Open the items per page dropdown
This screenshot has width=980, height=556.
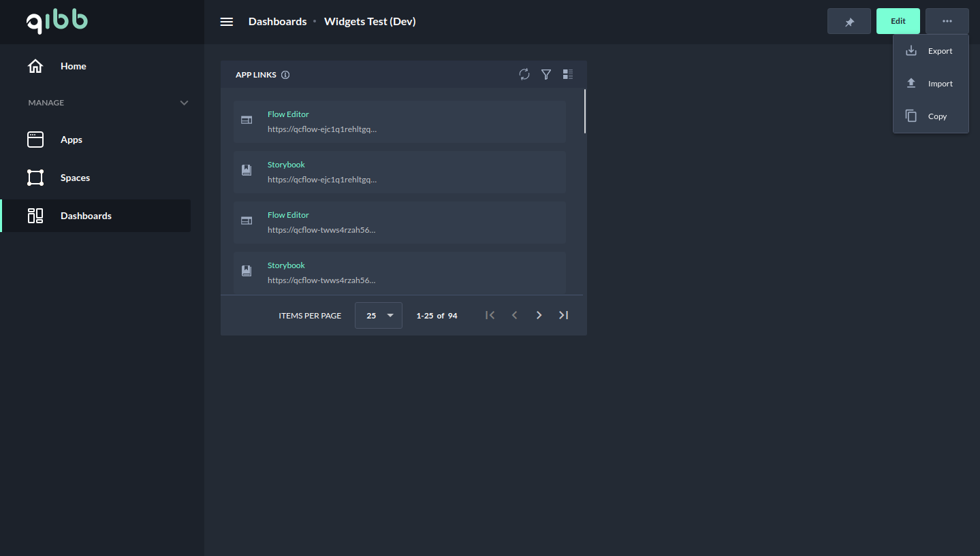tap(379, 315)
